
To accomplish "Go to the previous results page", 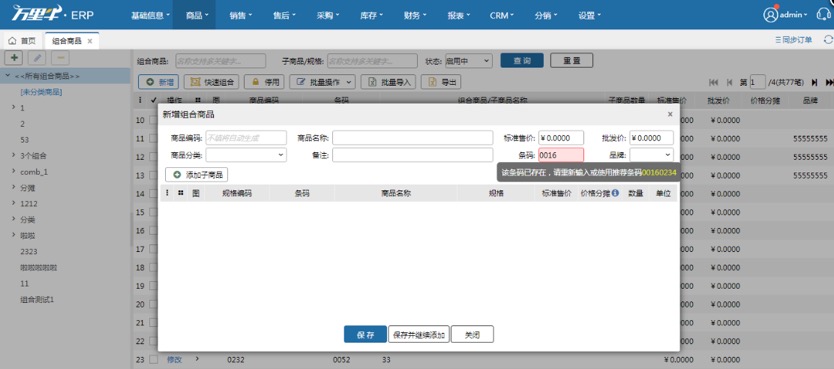I will click(730, 82).
